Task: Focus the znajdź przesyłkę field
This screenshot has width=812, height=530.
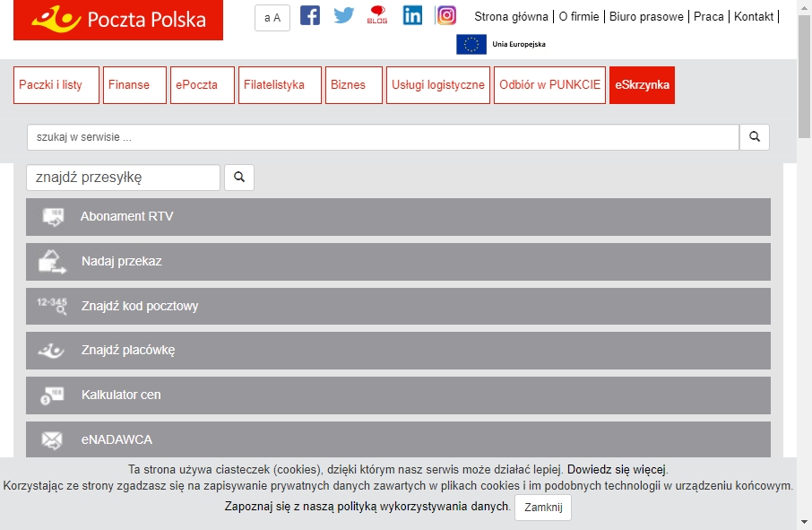Action: (x=124, y=178)
